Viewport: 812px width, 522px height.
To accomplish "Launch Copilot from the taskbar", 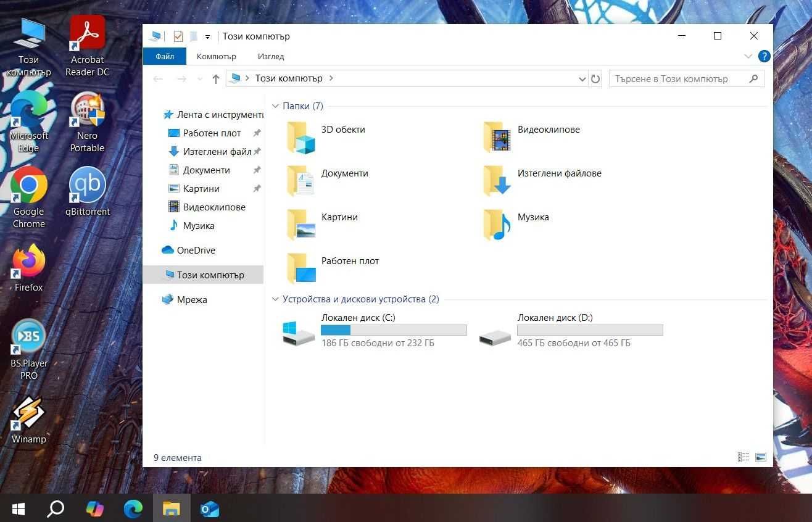I will 95,508.
